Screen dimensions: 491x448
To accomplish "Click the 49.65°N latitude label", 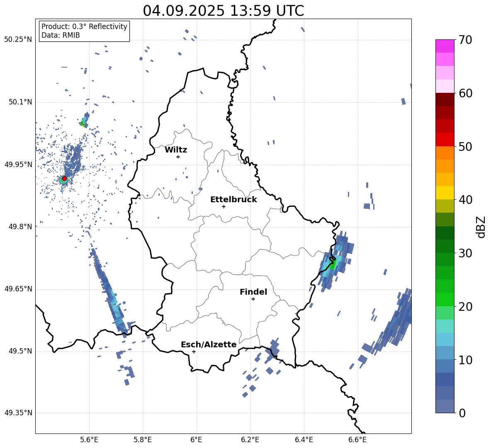I will coord(18,289).
